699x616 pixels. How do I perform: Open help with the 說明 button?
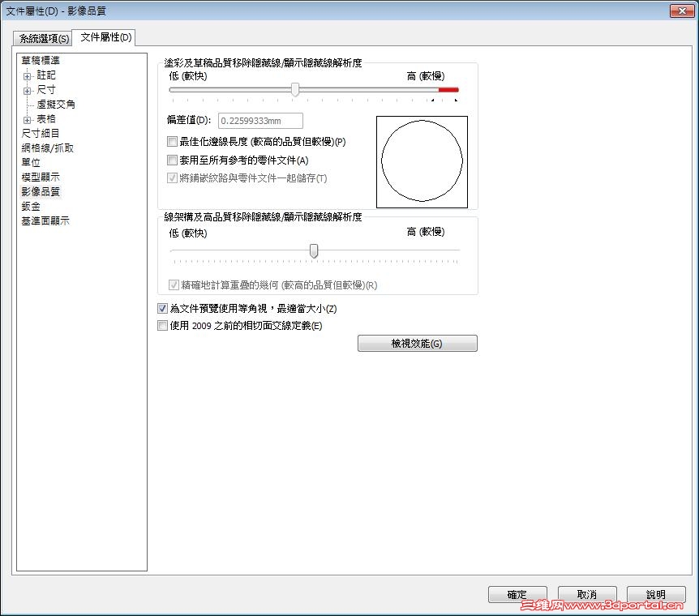656,595
